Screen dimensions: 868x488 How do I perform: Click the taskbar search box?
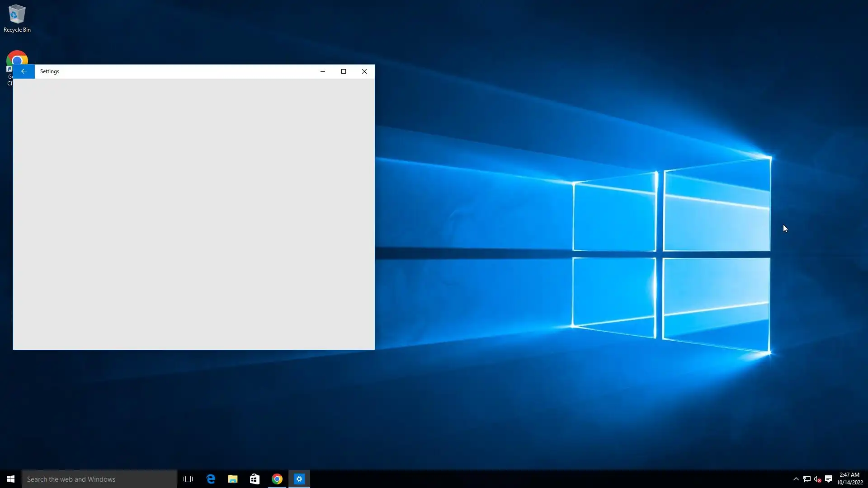click(x=99, y=479)
